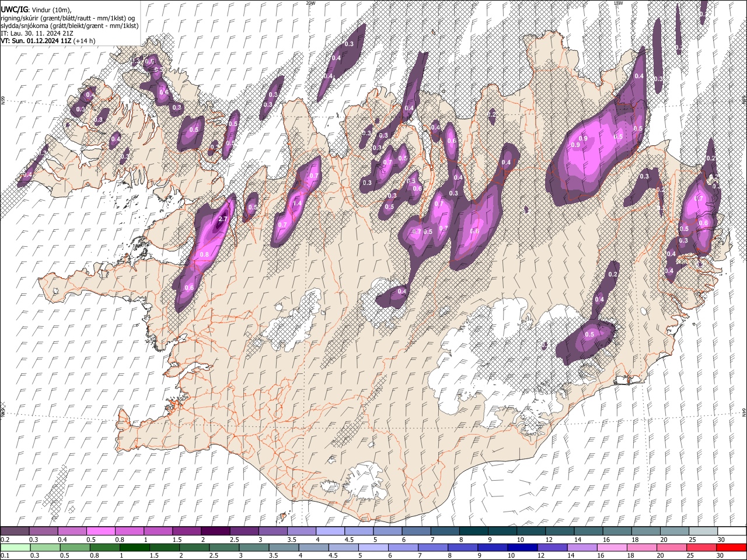Image resolution: width=747 pixels, height=560 pixels.
Task: Pick the pink bottom-row swatch between 18 and 20
Action: click(641, 548)
